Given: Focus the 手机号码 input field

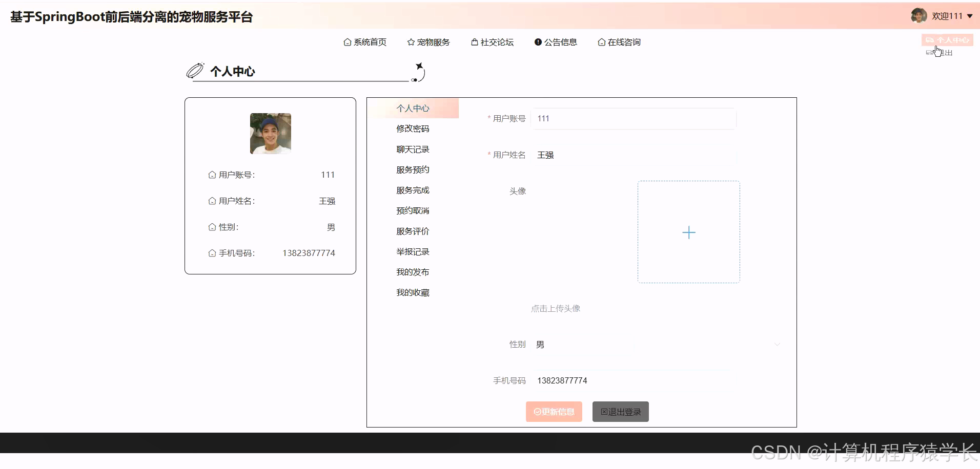Looking at the screenshot, I should 634,380.
